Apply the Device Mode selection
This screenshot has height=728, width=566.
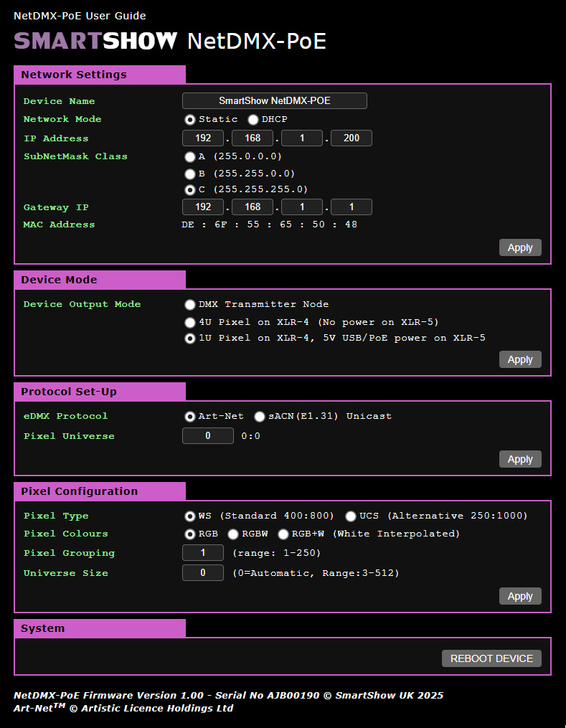point(520,360)
